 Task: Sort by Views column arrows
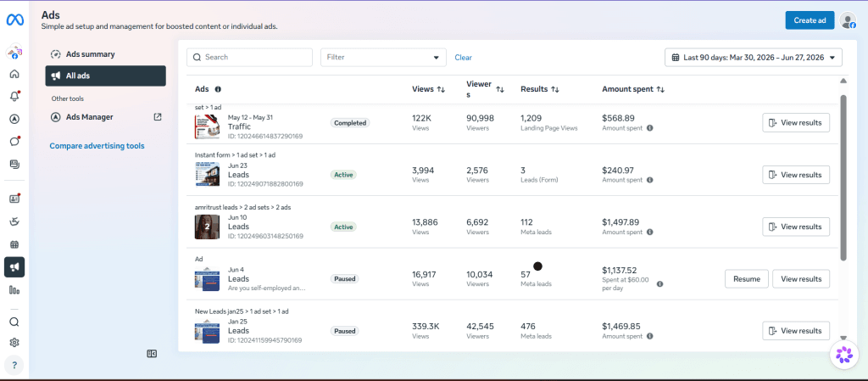pos(441,89)
